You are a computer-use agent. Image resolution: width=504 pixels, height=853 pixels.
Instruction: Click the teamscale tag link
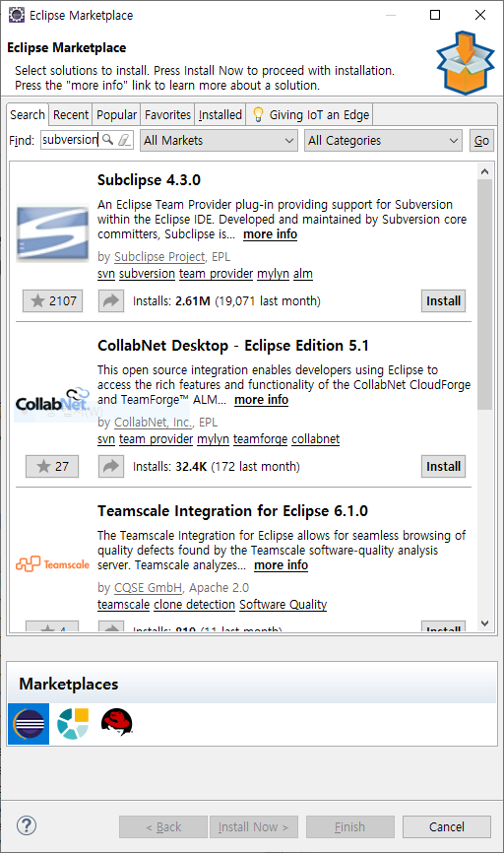point(123,605)
